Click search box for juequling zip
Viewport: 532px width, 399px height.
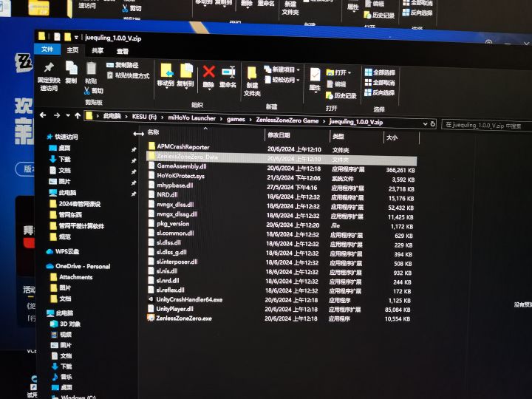point(486,126)
